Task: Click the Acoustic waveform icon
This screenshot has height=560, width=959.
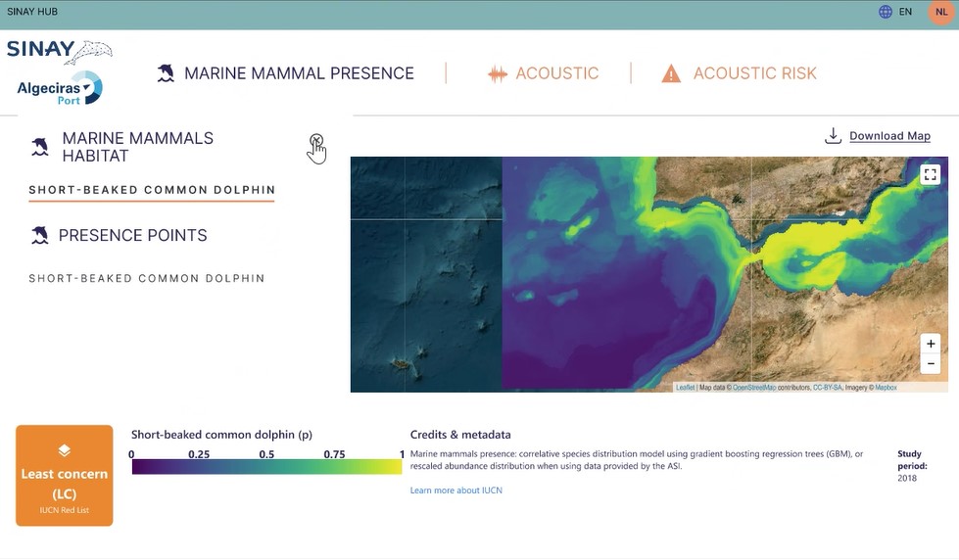Action: [x=498, y=74]
